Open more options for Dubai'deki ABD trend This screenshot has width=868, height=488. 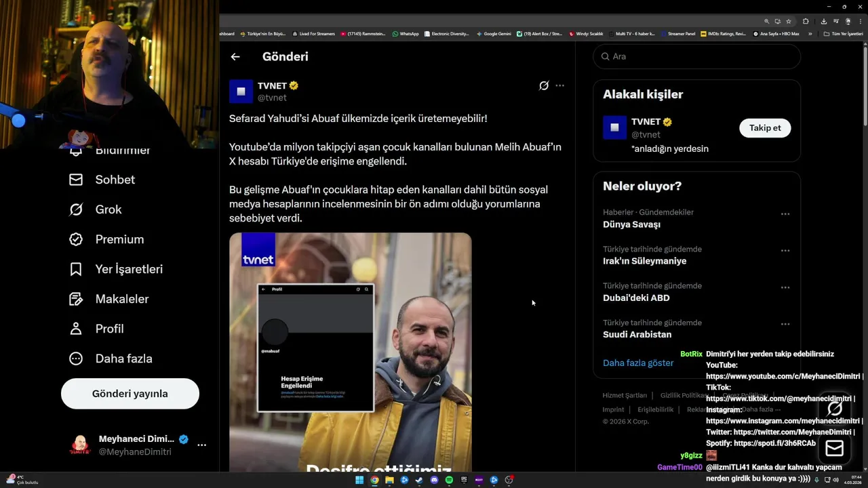tap(785, 287)
